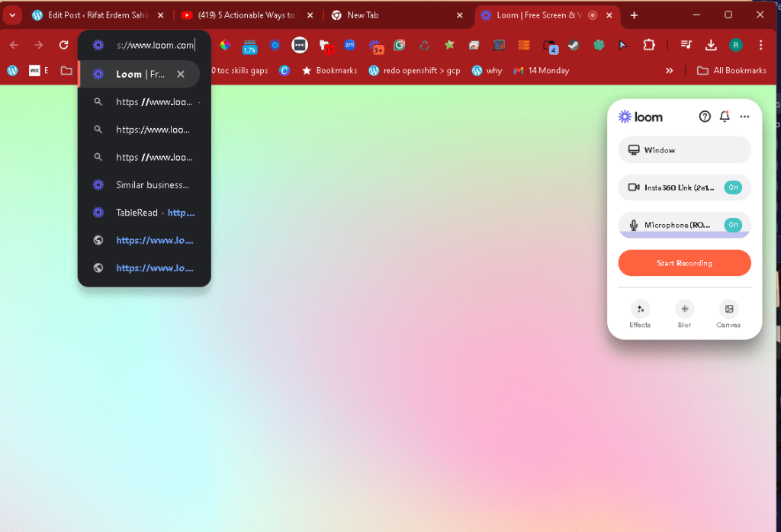Open the Chrome three-dot menu
The height and width of the screenshot is (532, 781).
pyautogui.click(x=760, y=45)
